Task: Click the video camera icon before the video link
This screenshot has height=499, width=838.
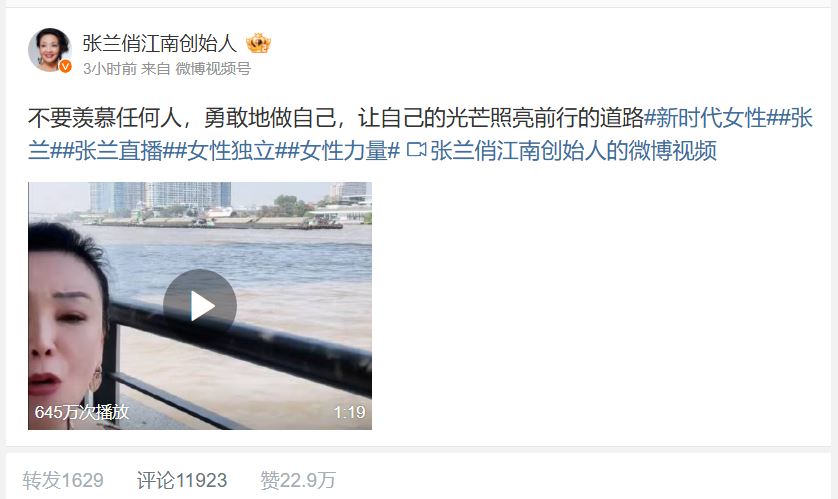Action: tap(416, 150)
